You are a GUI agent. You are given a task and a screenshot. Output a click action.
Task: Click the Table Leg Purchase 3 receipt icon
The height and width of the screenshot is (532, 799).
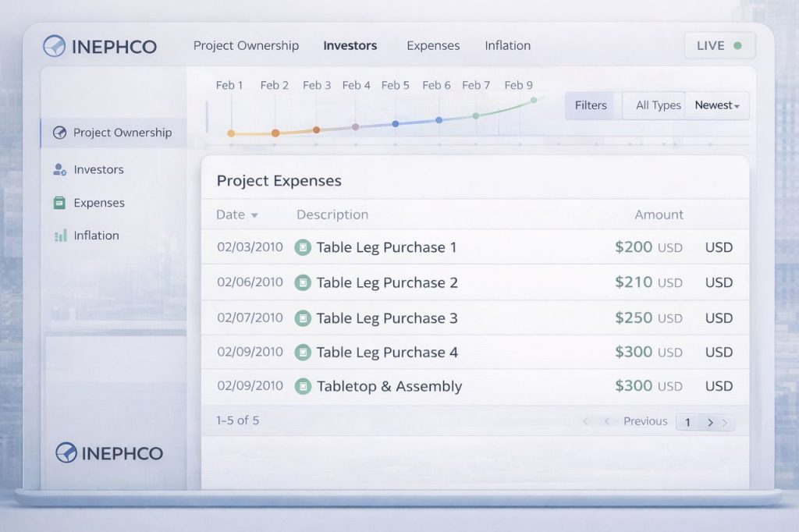click(x=303, y=318)
